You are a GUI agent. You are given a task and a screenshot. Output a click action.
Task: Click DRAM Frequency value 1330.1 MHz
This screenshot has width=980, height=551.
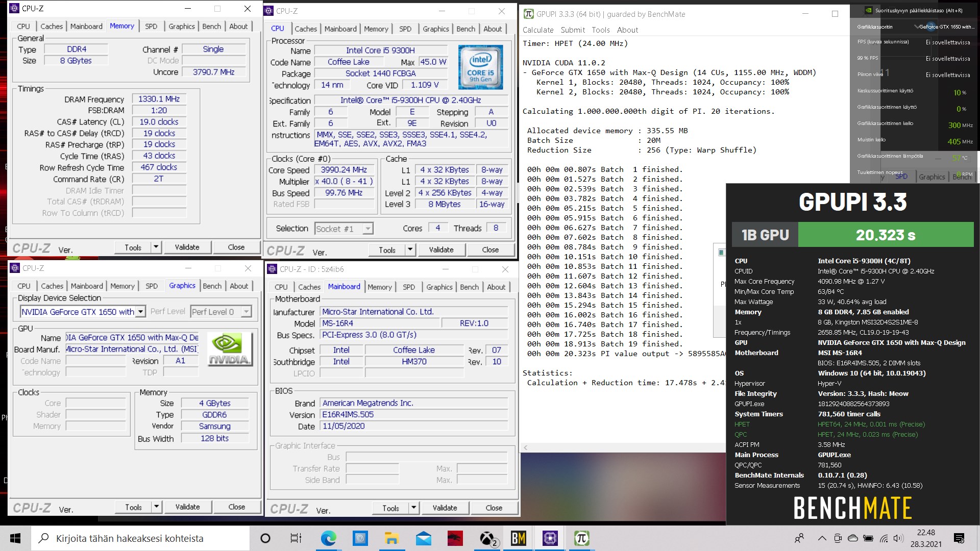(159, 99)
